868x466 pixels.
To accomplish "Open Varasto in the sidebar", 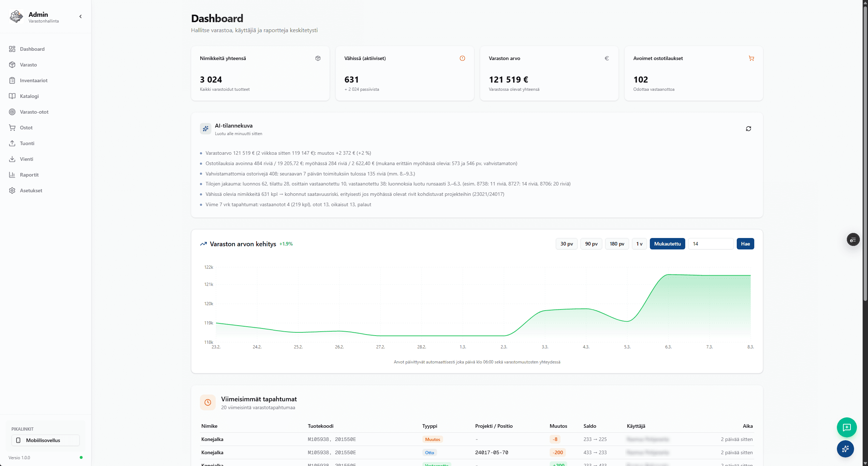I will click(28, 65).
